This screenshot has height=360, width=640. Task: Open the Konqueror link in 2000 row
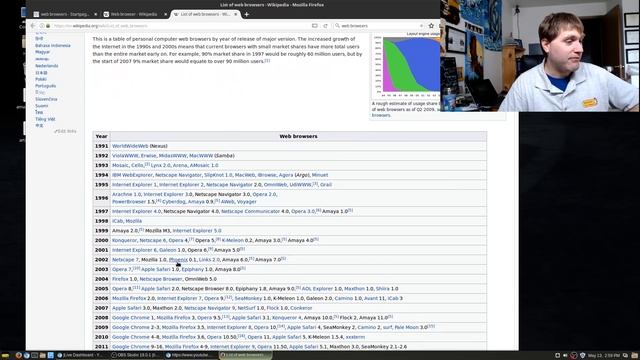coord(124,240)
